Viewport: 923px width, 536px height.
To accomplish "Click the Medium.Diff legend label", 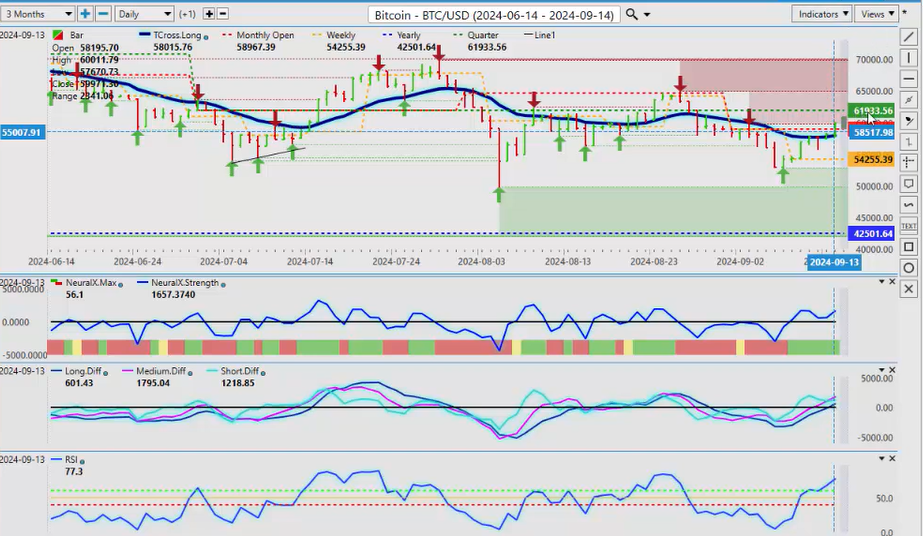I will pos(161,371).
